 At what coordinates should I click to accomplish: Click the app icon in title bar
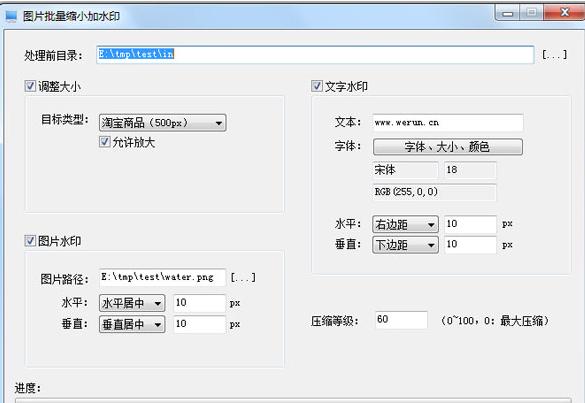coord(11,16)
